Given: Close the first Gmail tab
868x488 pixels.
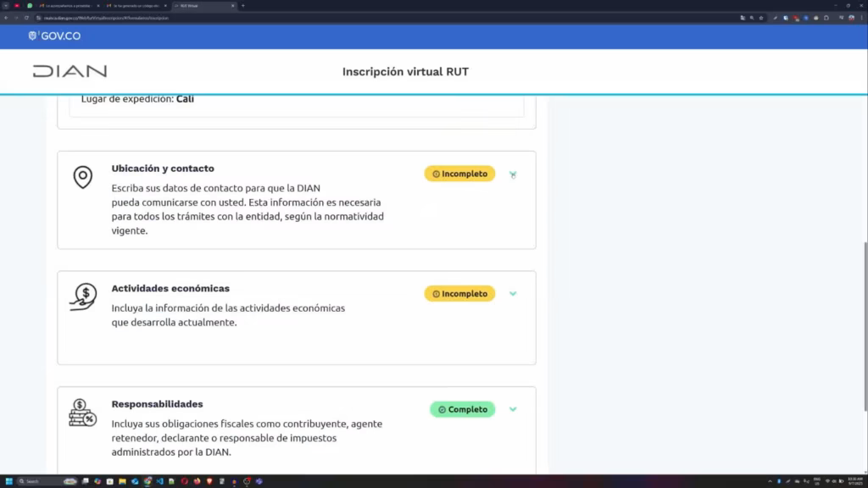Looking at the screenshot, I should pos(98,6).
